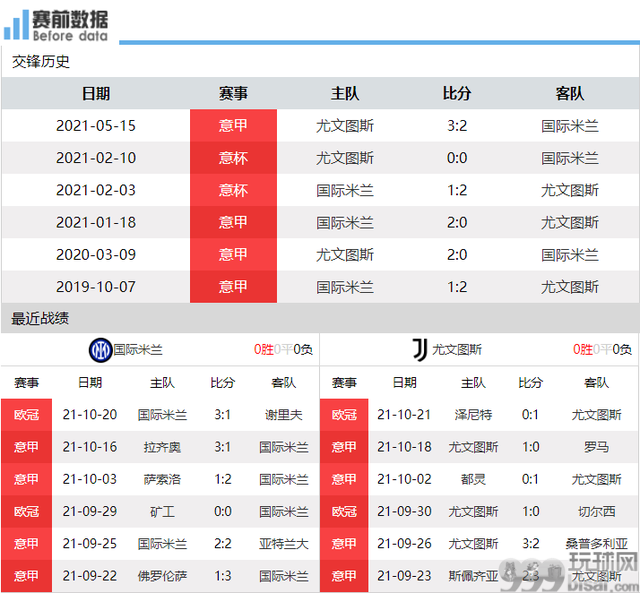The height and width of the screenshot is (593, 640).
Task: Click the 意甲 cell for 21-10-18
Action: click(344, 447)
